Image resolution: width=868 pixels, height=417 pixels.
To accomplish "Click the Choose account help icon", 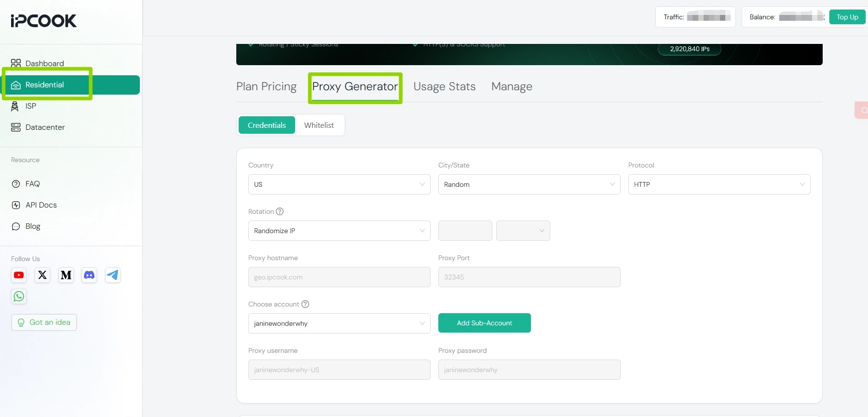I will coord(305,304).
